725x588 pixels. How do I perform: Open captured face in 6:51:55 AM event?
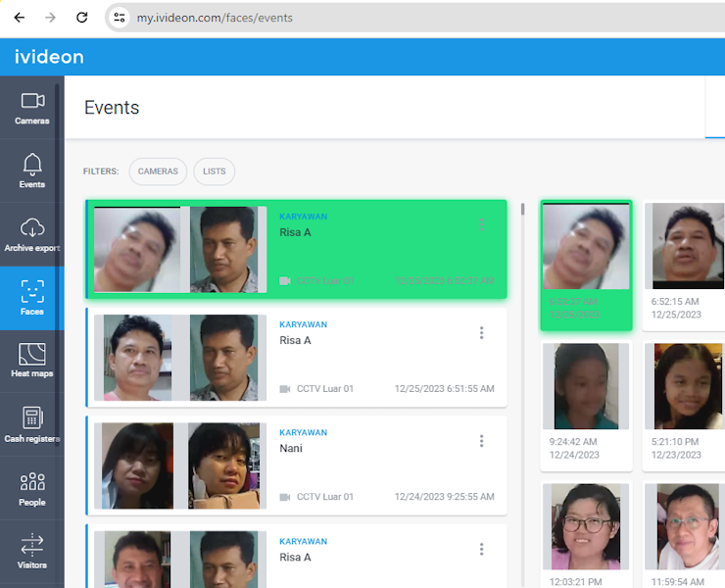[x=137, y=358]
